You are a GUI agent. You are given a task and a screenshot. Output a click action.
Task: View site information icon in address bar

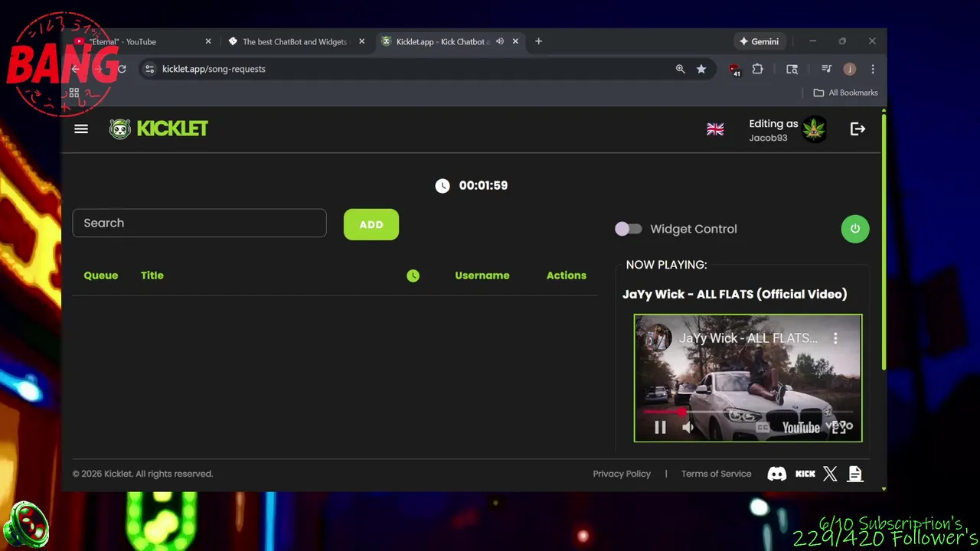pyautogui.click(x=149, y=69)
